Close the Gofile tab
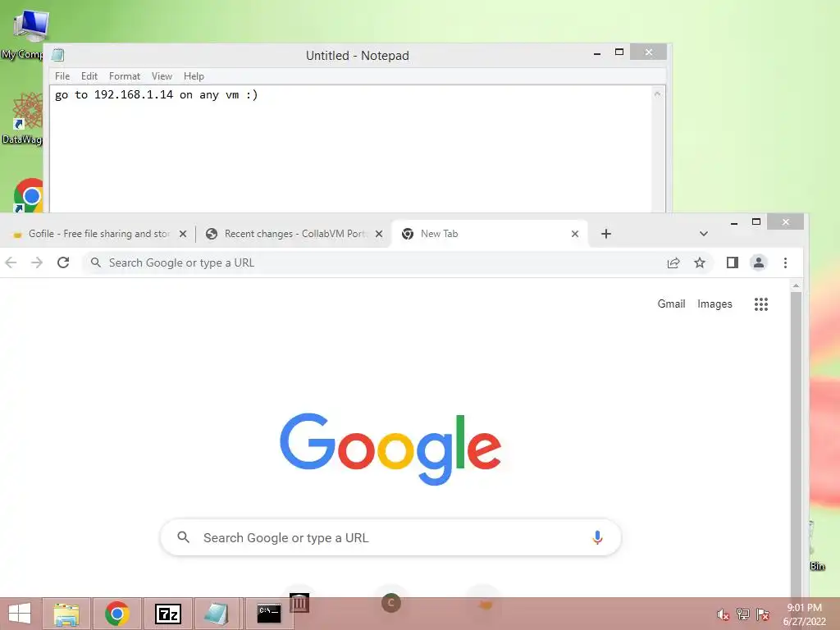The image size is (840, 630). [x=183, y=234]
